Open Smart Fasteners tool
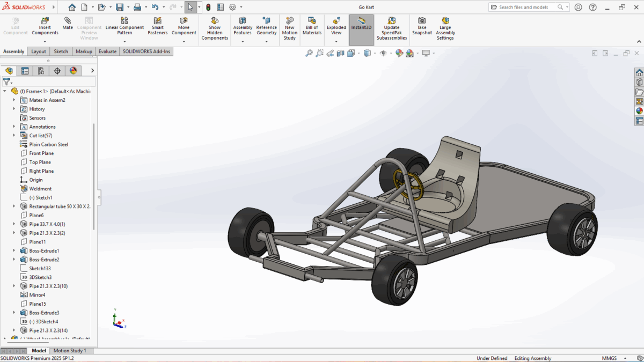644x362 pixels. point(158,21)
